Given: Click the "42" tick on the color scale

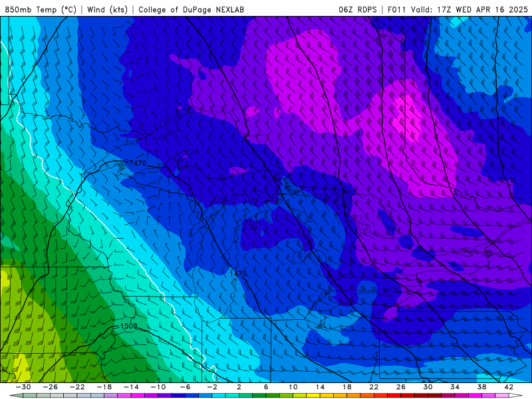Looking at the screenshot, I should (x=509, y=387).
